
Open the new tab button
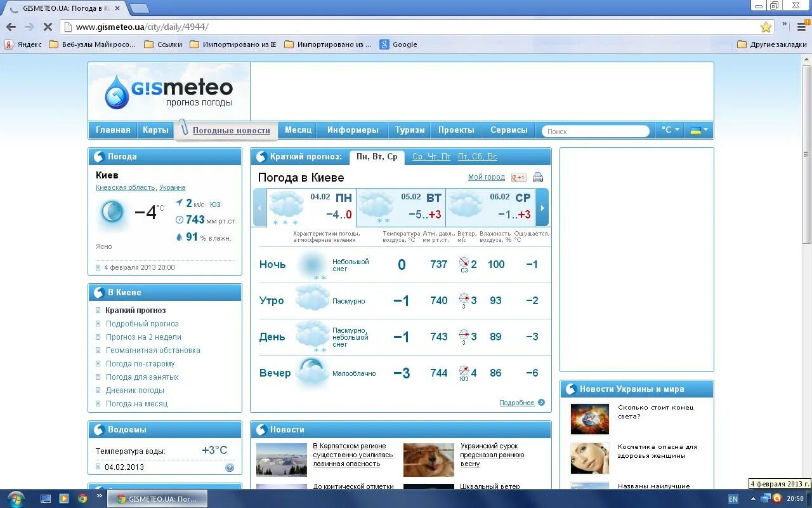pos(139,8)
